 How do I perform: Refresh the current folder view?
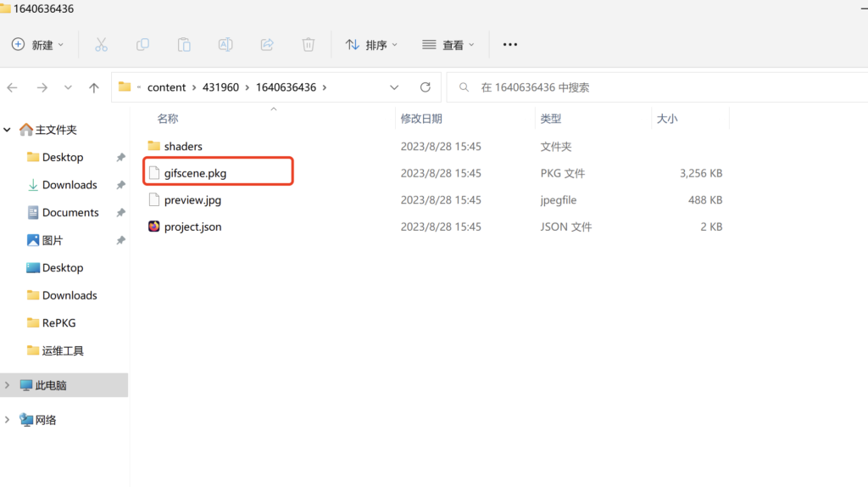click(426, 87)
